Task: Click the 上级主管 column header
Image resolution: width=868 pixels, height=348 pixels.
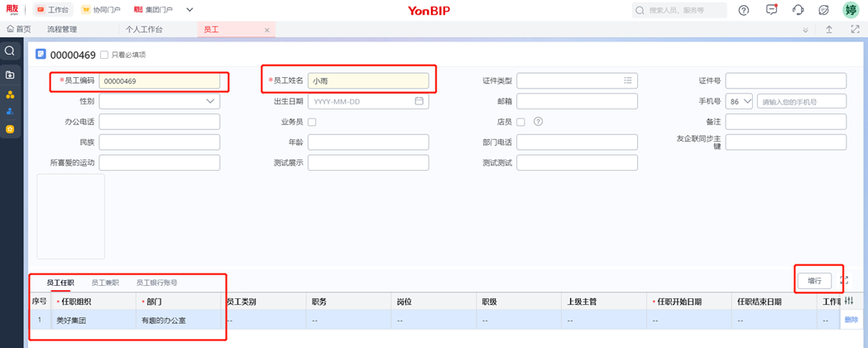Action: coord(603,302)
